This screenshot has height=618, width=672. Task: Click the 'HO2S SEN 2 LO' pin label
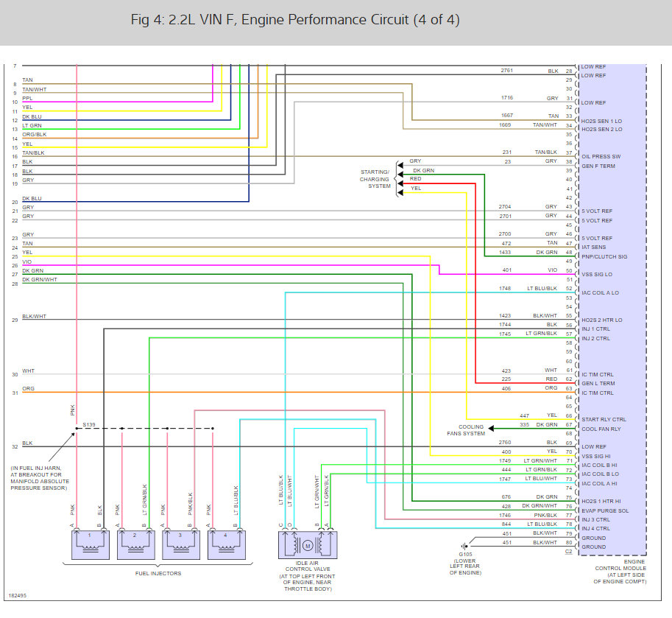point(602,129)
